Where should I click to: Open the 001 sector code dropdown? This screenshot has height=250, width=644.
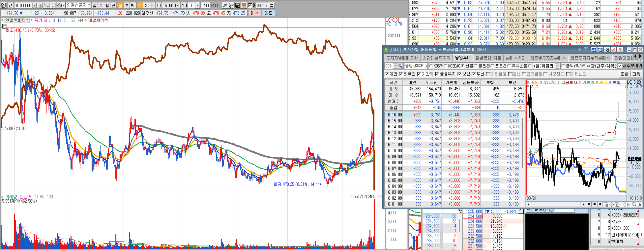click(x=395, y=66)
